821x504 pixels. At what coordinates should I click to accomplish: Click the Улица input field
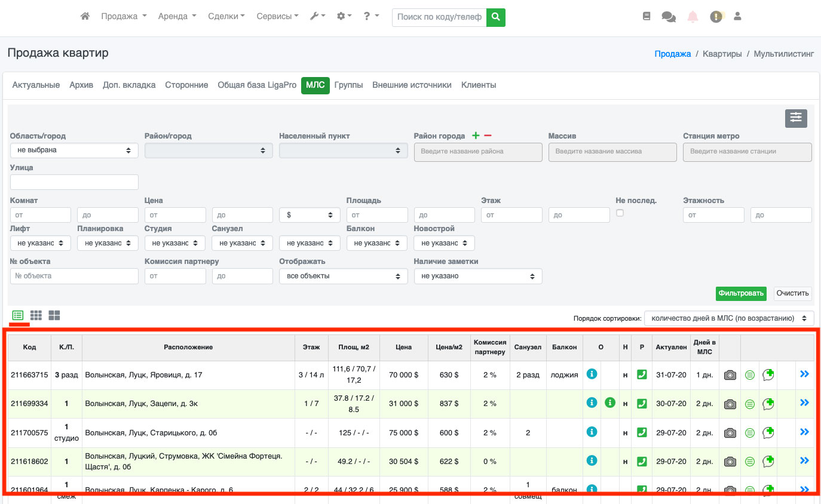pyautogui.click(x=74, y=182)
